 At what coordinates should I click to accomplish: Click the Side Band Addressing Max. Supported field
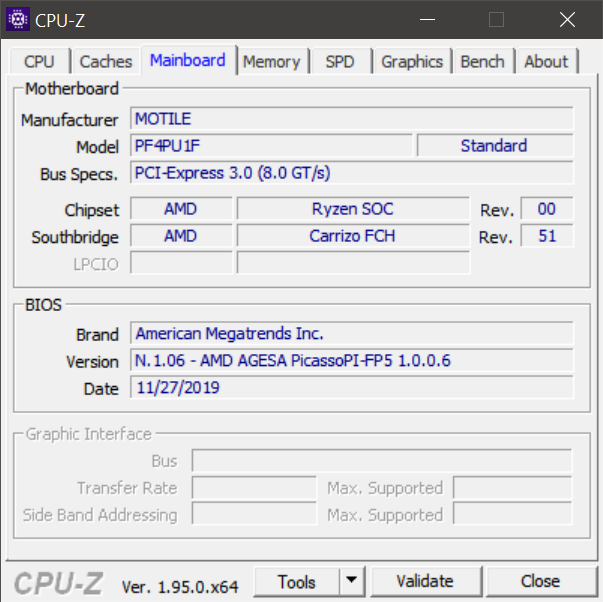[513, 514]
